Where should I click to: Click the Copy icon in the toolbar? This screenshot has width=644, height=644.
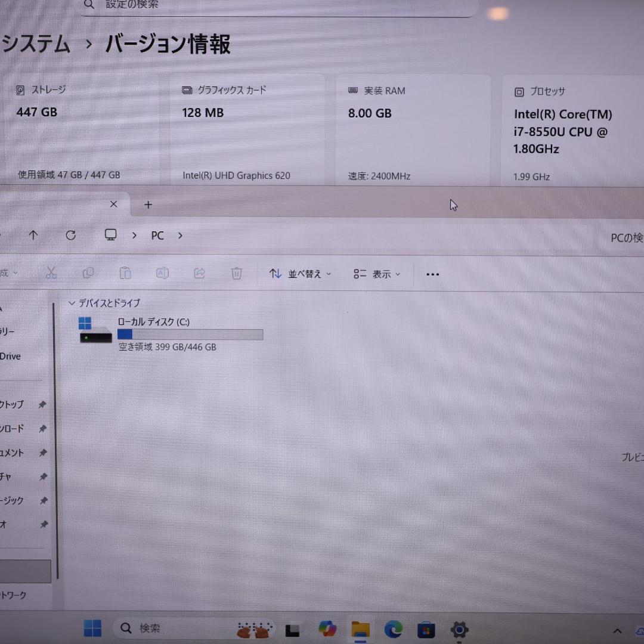tap(88, 273)
